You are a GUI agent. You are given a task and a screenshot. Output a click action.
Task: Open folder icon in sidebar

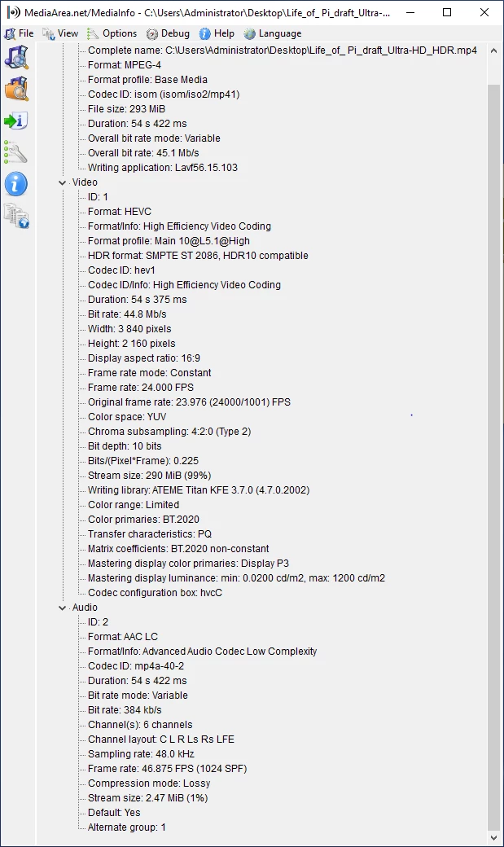16,89
